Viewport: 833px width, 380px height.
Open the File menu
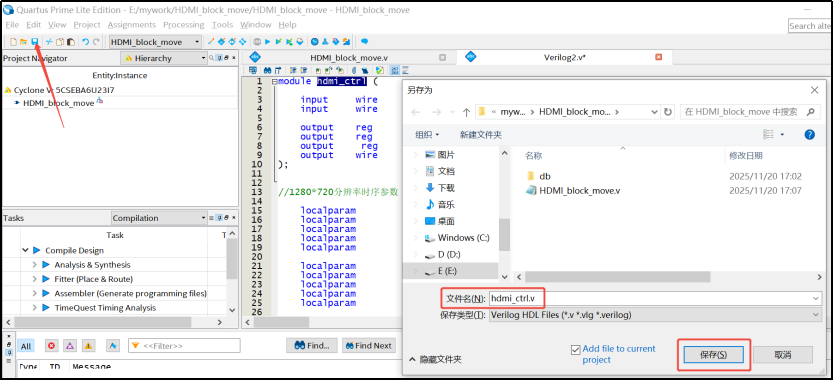(12, 24)
